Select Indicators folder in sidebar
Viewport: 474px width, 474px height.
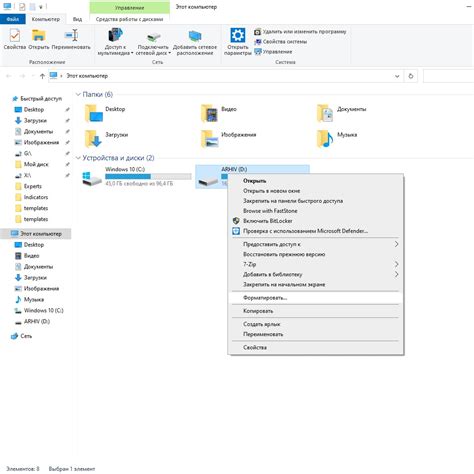click(36, 197)
